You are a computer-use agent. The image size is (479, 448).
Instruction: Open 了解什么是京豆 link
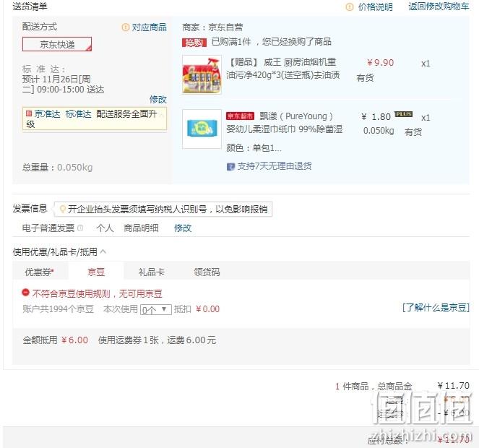pyautogui.click(x=436, y=307)
